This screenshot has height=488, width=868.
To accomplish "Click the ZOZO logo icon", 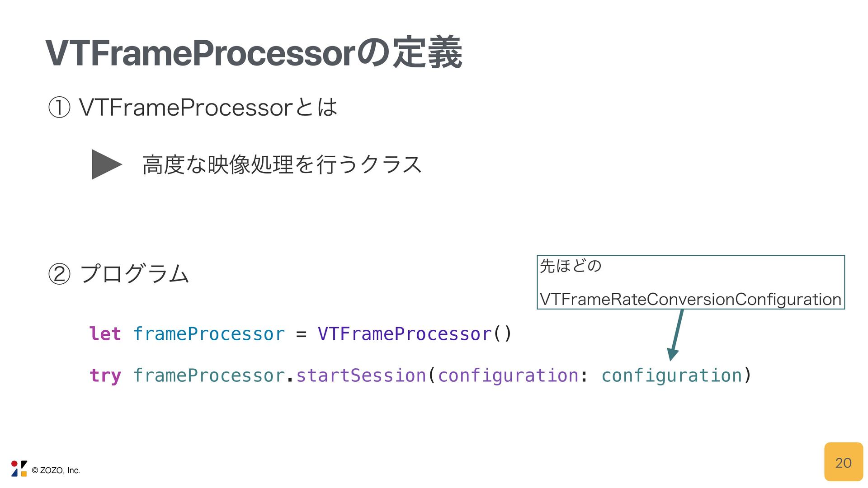I will [x=19, y=469].
